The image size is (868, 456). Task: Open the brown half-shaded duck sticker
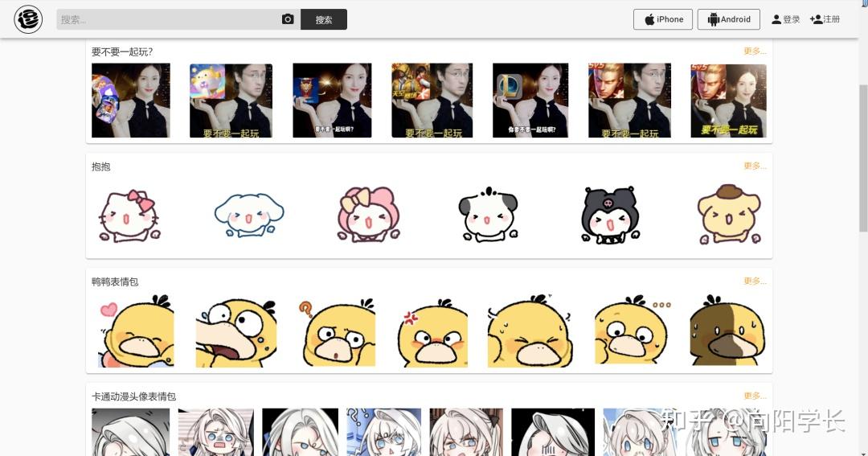727,331
